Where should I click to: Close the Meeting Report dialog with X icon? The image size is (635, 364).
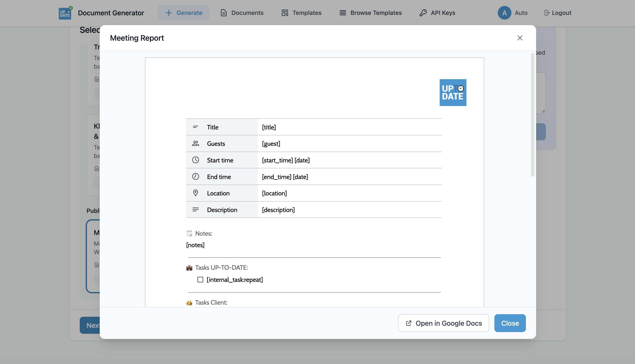click(x=520, y=38)
